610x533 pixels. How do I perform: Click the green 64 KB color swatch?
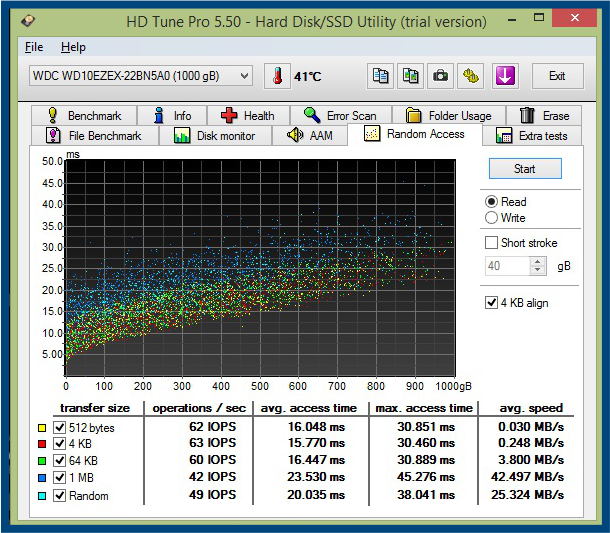[42, 461]
